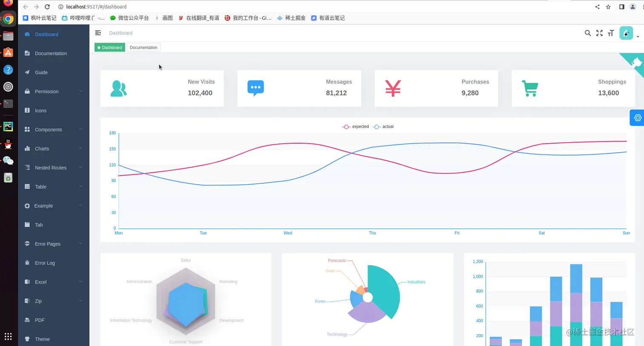The height and width of the screenshot is (346, 644).
Task: Click the New Visits people icon
Action: (118, 88)
